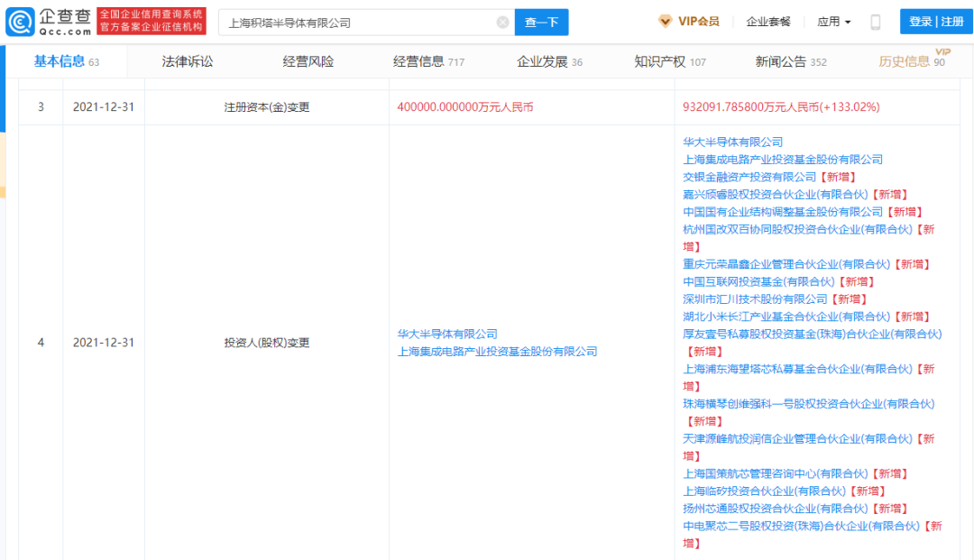This screenshot has width=974, height=560.
Task: Switch to the 企业发展 tab
Action: 549,61
